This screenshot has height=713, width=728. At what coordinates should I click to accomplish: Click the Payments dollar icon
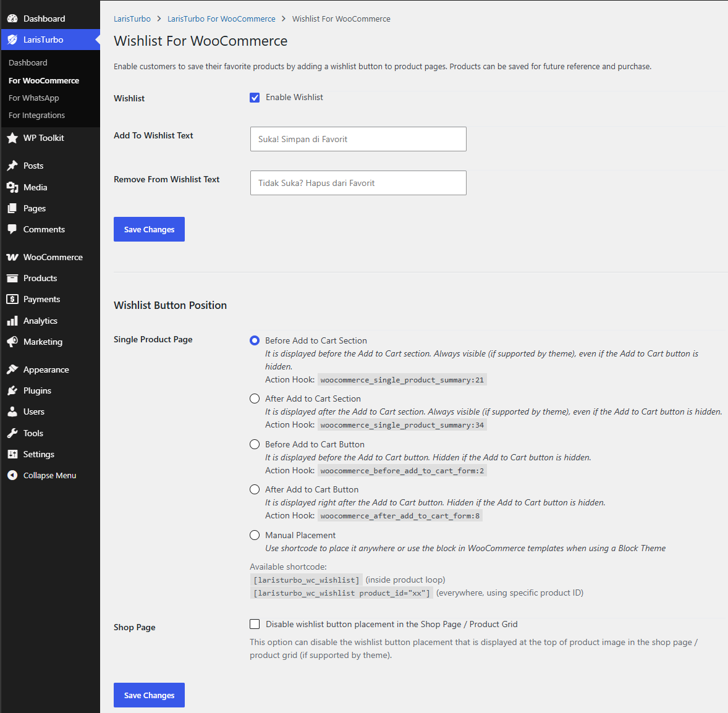[12, 300]
